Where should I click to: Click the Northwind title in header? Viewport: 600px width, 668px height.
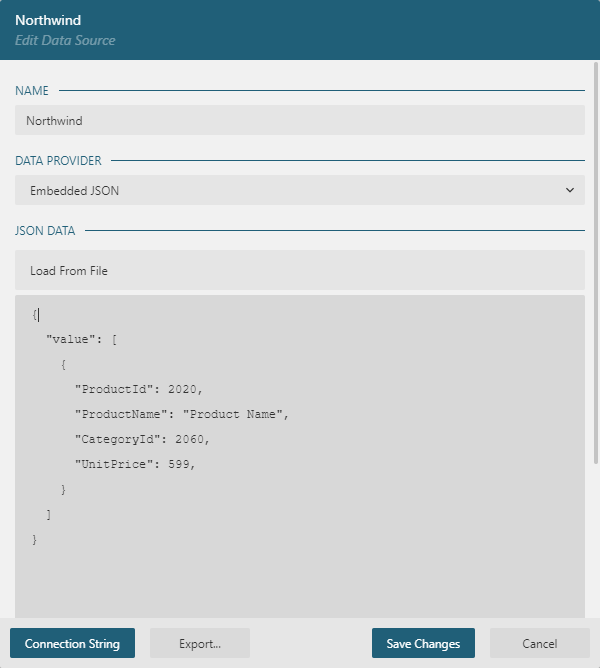[x=48, y=20]
